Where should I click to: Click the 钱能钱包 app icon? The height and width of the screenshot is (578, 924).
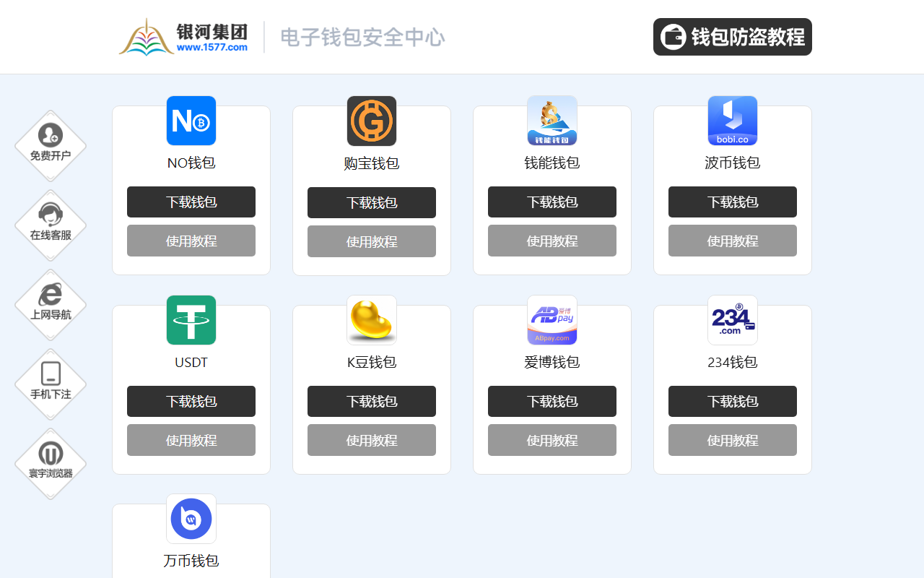point(552,121)
